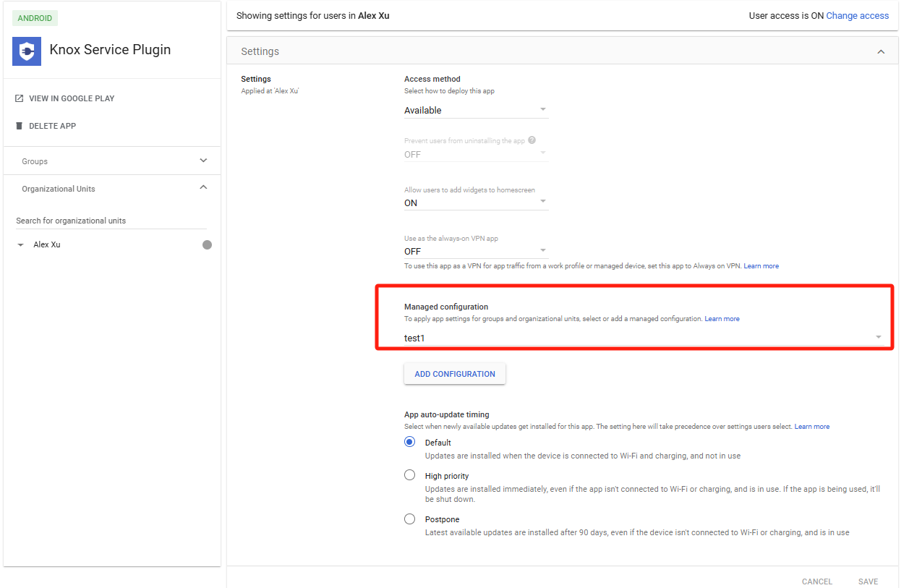Click Learn more link for Always on VPN
Screen dimensions: 909x588
(x=761, y=266)
